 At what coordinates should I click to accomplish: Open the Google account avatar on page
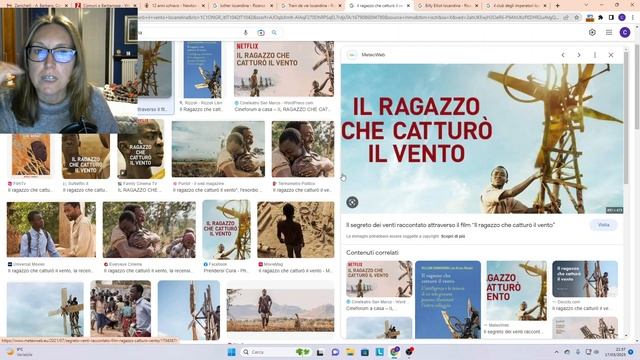tap(625, 32)
